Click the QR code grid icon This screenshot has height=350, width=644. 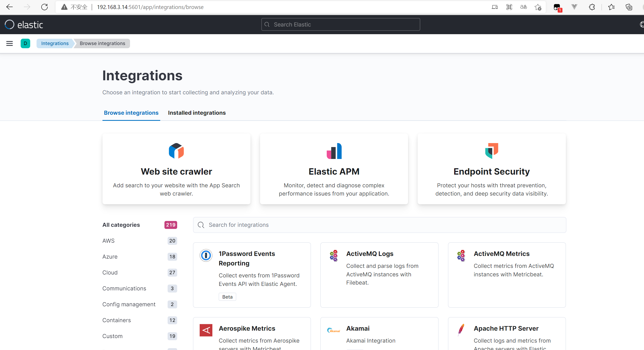coord(509,7)
